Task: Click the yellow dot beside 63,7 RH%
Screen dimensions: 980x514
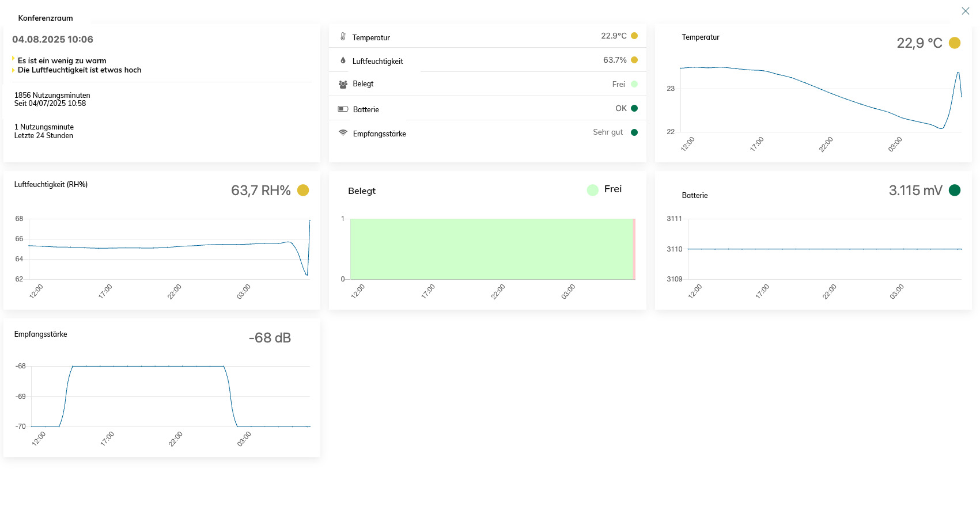Action: (x=303, y=191)
